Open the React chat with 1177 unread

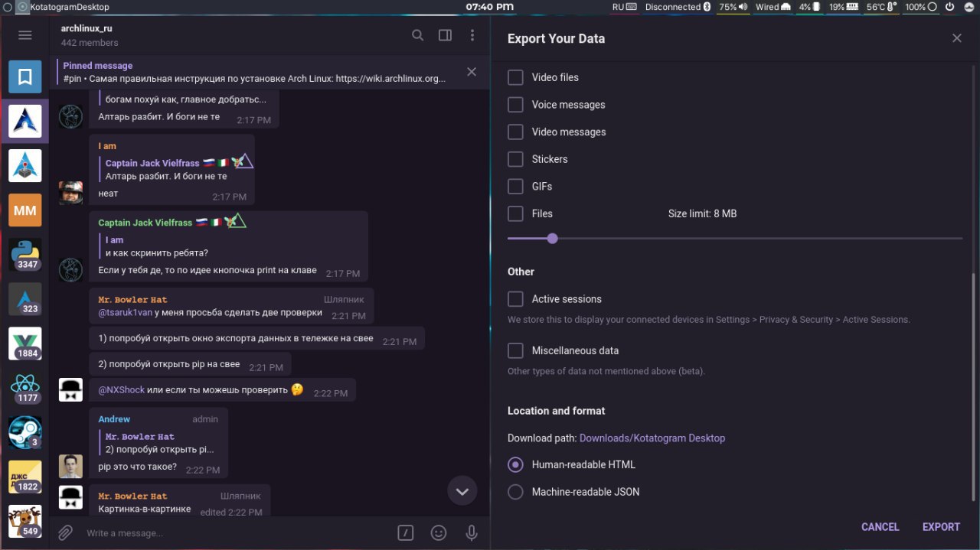(24, 388)
